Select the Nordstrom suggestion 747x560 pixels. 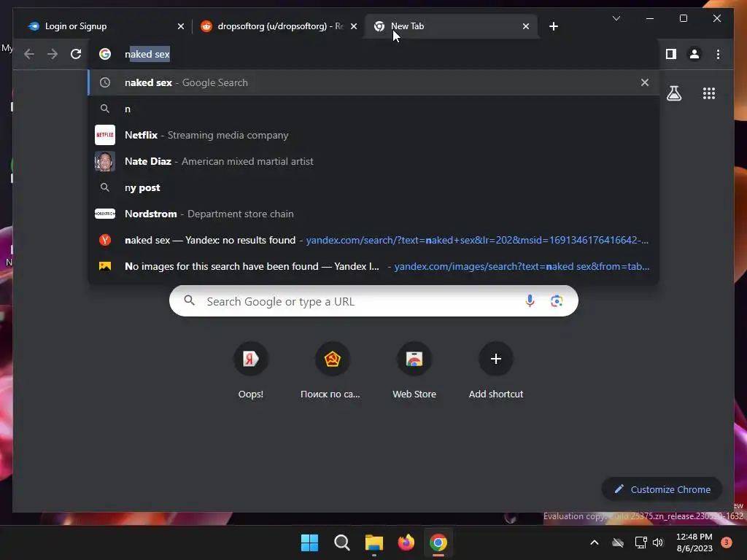click(373, 214)
